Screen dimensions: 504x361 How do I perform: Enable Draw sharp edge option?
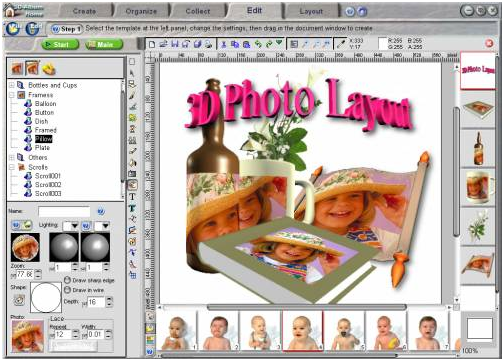tap(67, 280)
